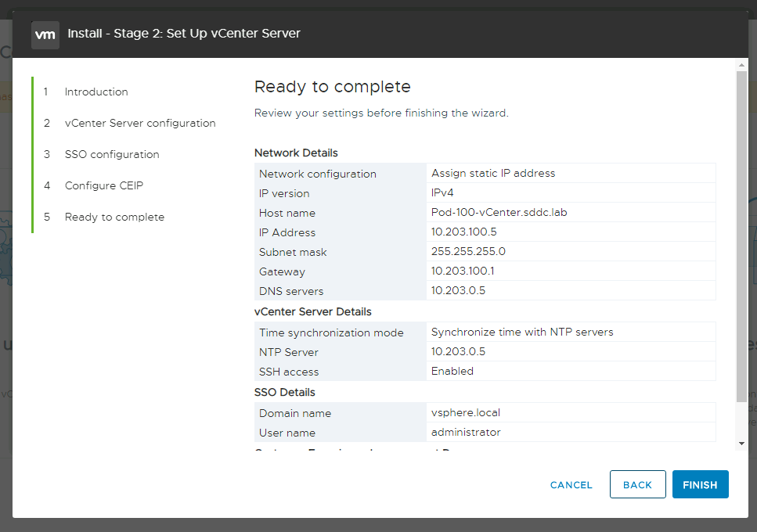Open vCenter Server configuration step
Viewport: 757px width, 532px height.
coord(139,123)
